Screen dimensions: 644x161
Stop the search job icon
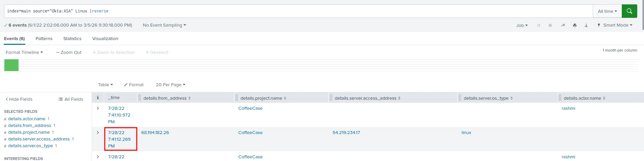[550, 25]
